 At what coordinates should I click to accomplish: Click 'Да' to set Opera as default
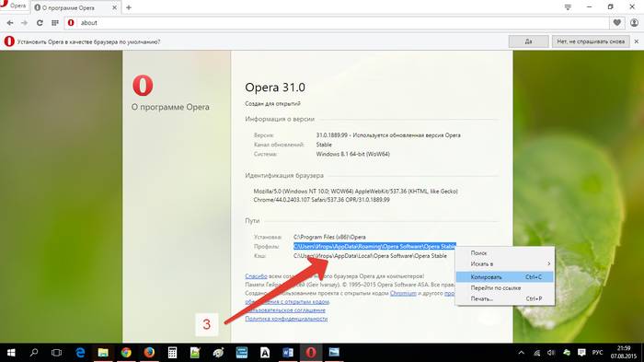click(x=528, y=41)
